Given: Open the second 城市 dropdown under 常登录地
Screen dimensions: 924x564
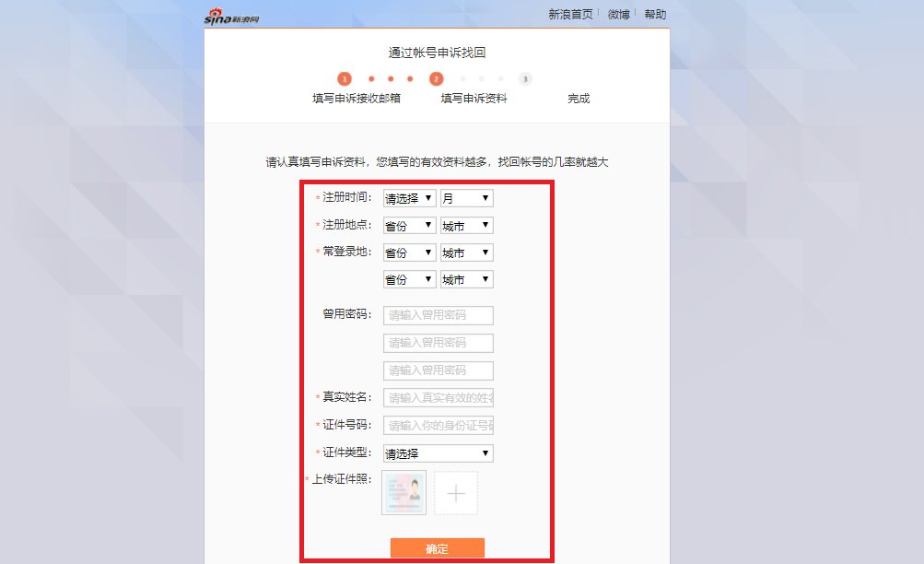Looking at the screenshot, I should [466, 279].
